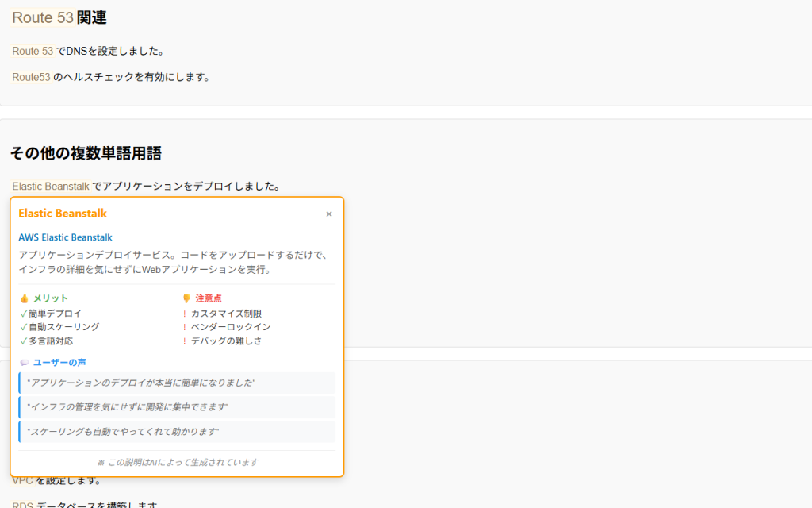Click the checkmark next to 簡単デプロイ
The width and height of the screenshot is (812, 508).
coord(24,314)
